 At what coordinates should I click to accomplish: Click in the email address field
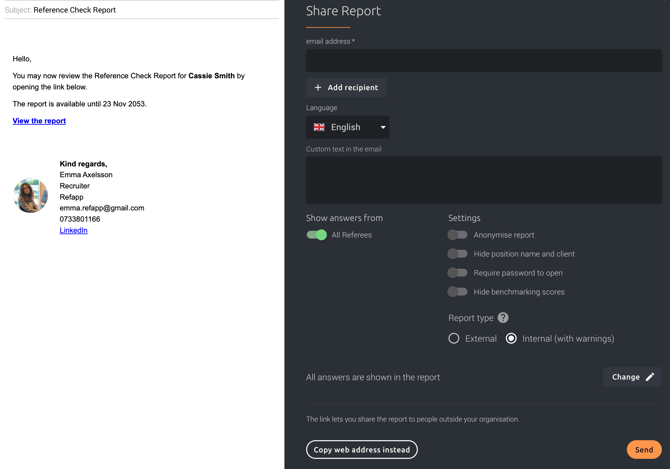484,60
